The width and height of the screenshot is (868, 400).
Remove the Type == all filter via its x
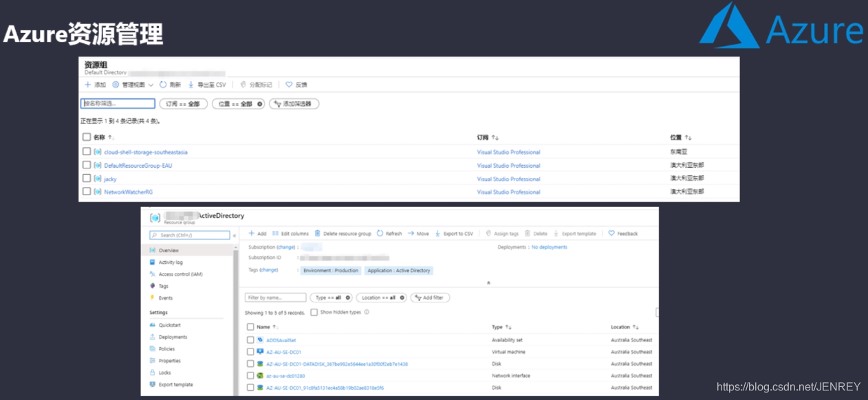click(x=347, y=298)
